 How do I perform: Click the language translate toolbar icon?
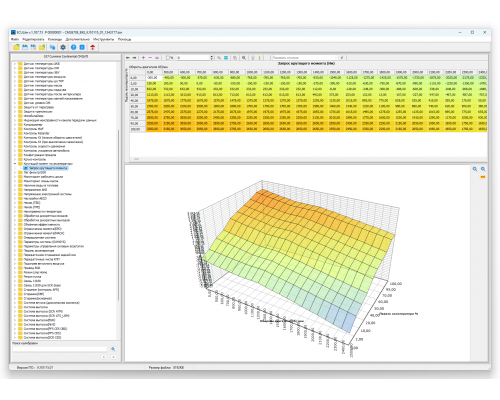52,47
